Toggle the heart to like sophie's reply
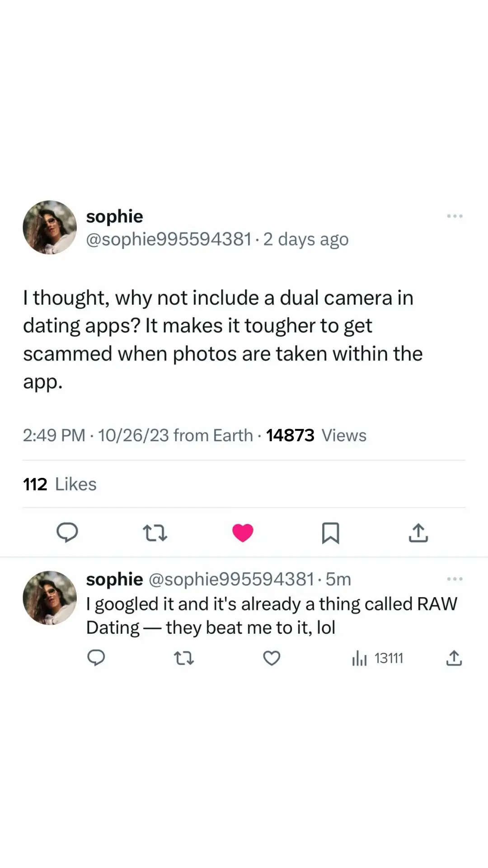Image resolution: width=488 pixels, height=868 pixels. 272,658
